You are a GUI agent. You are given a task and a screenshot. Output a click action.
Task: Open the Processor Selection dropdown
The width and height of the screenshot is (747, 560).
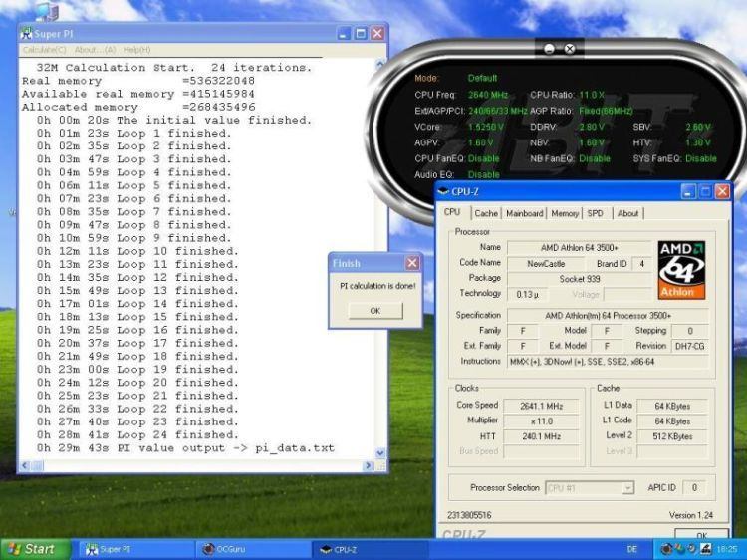[x=590, y=488]
